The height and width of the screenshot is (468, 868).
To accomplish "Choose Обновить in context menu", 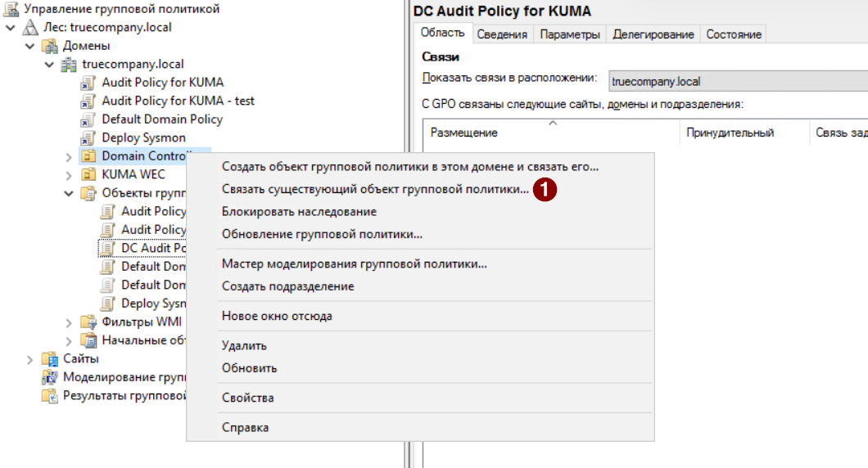I will tap(249, 368).
